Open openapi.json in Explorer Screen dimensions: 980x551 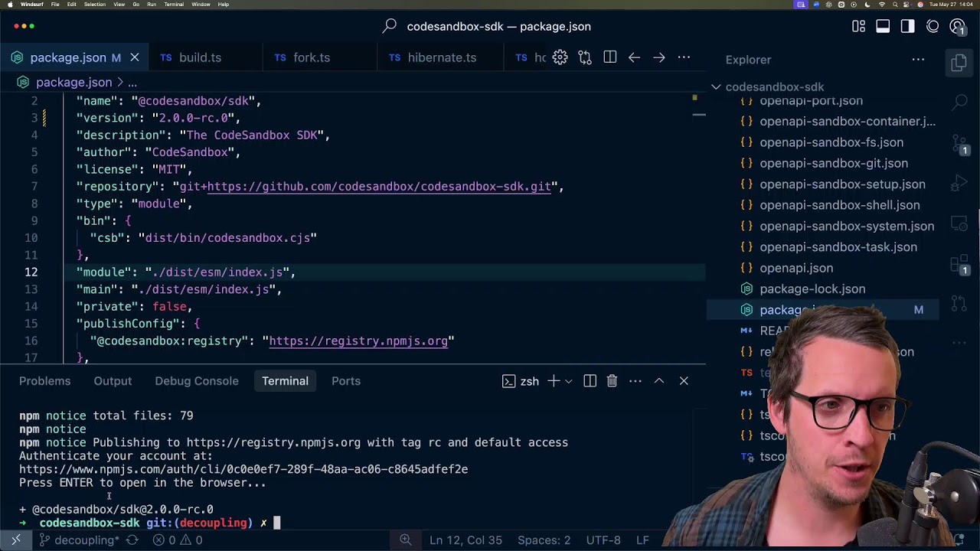pos(796,268)
